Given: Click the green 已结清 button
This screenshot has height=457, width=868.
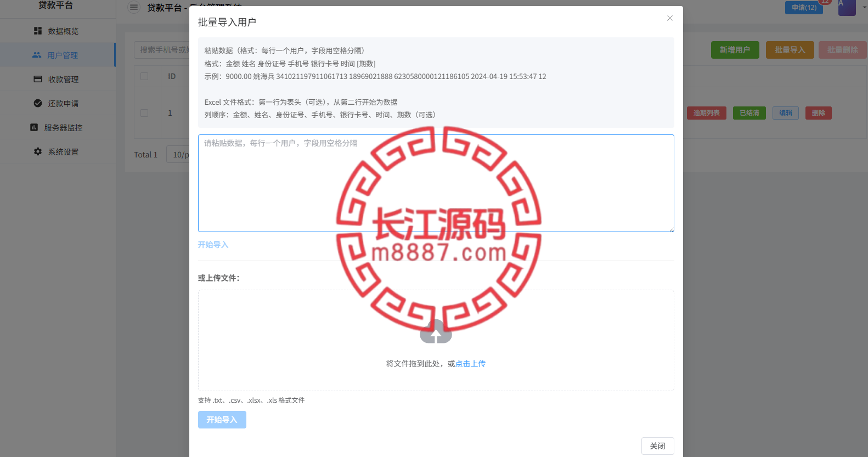Looking at the screenshot, I should [749, 113].
